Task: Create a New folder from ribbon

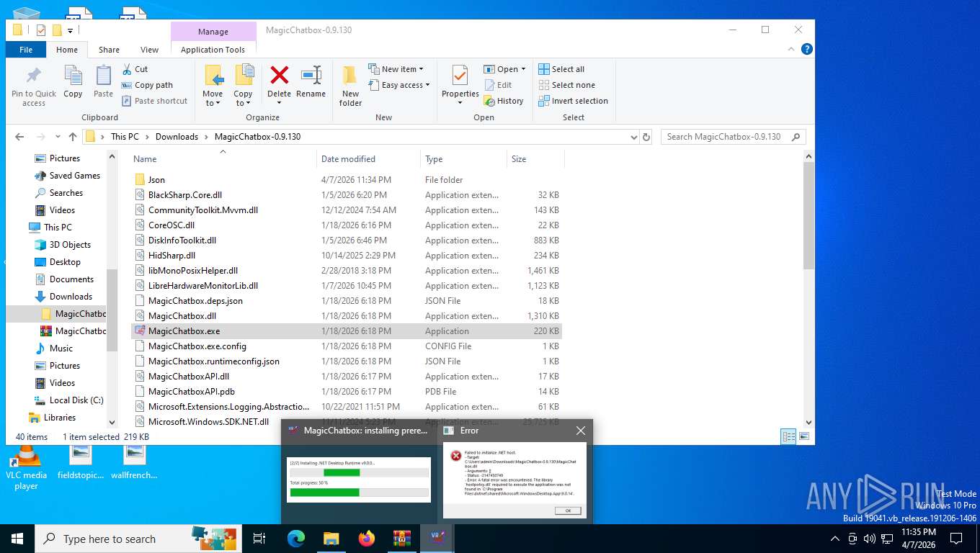Action: tap(350, 86)
